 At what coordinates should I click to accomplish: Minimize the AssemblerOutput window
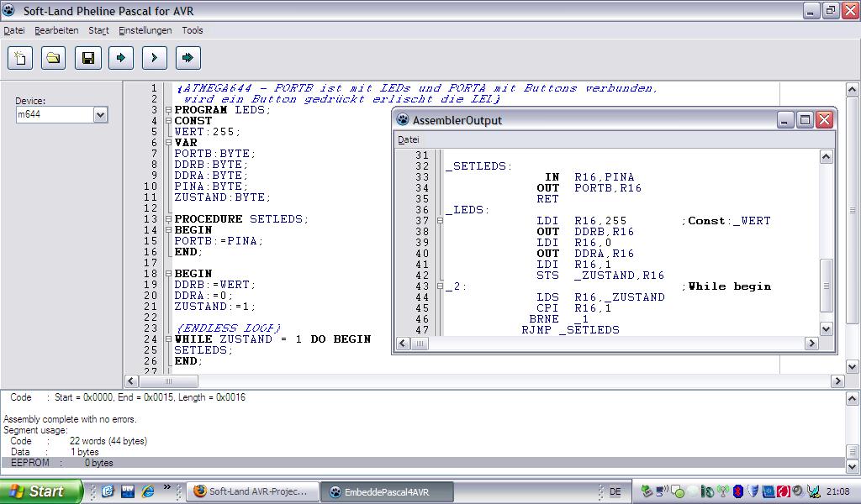click(785, 119)
